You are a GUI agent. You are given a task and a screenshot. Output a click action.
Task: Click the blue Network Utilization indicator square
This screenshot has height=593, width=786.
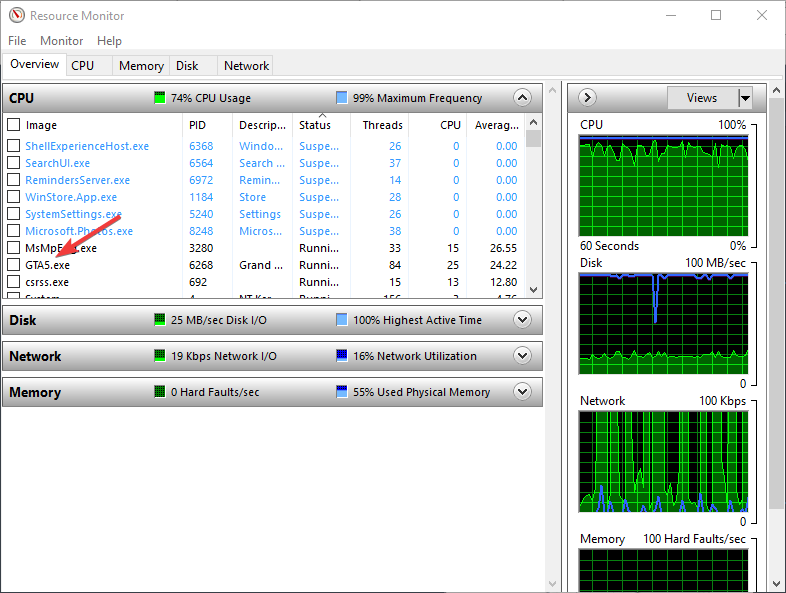[341, 355]
